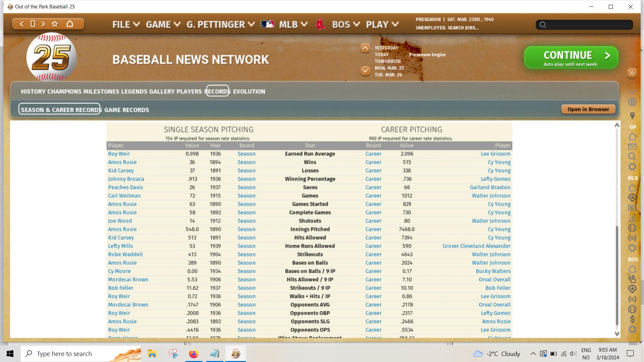Expand the FILE dropdown menu
This screenshot has width=644, height=362.
126,24
